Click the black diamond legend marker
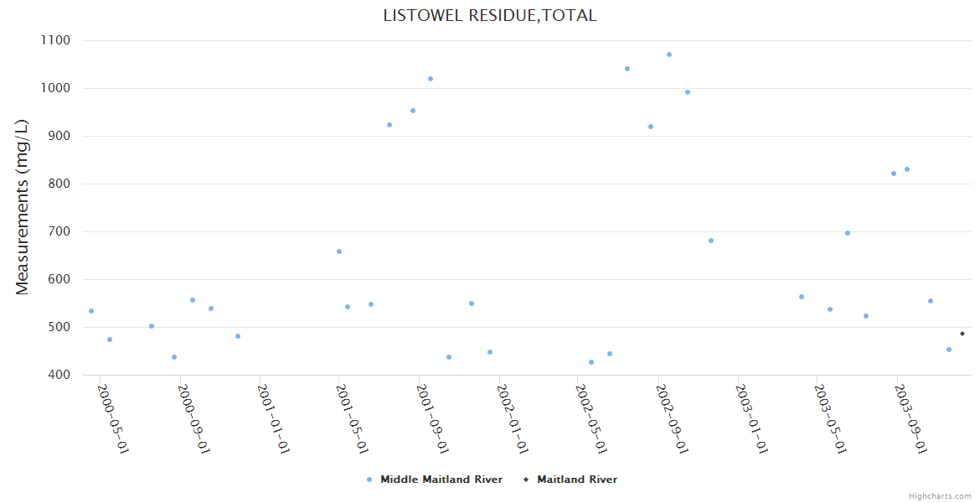980x503 pixels. (526, 480)
